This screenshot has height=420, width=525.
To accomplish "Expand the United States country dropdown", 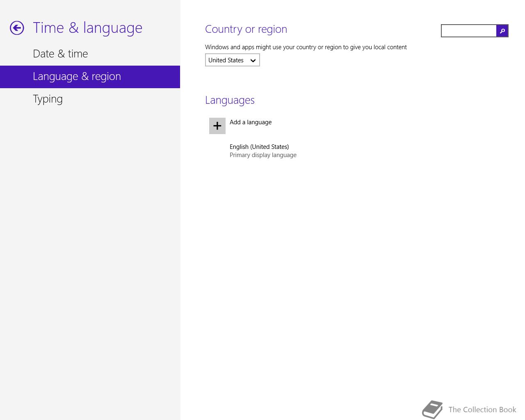I will [233, 60].
